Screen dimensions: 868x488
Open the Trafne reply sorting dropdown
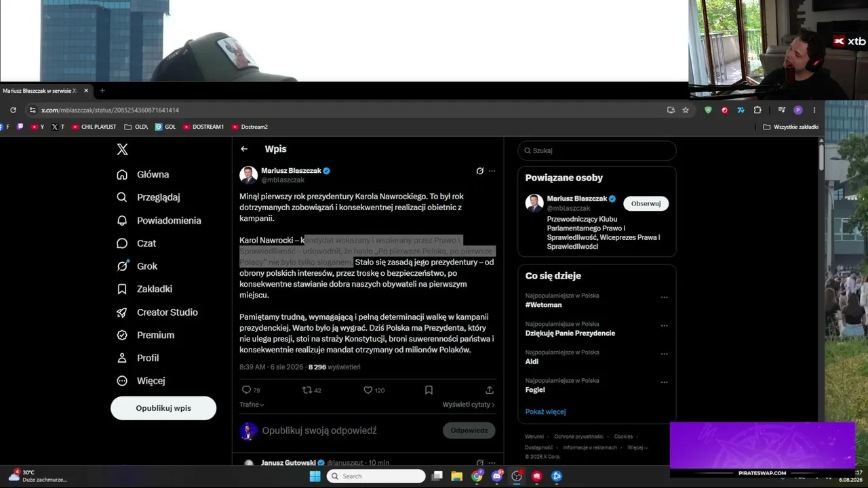point(252,405)
